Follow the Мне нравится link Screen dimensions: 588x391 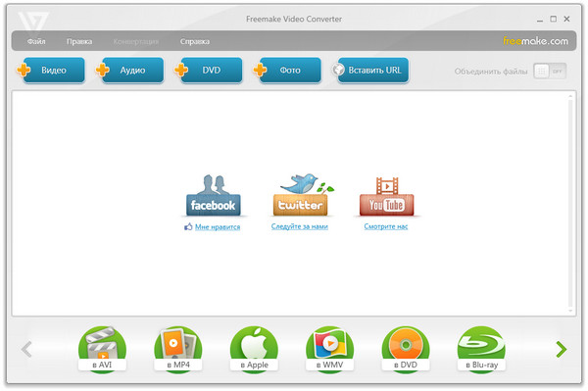[218, 226]
